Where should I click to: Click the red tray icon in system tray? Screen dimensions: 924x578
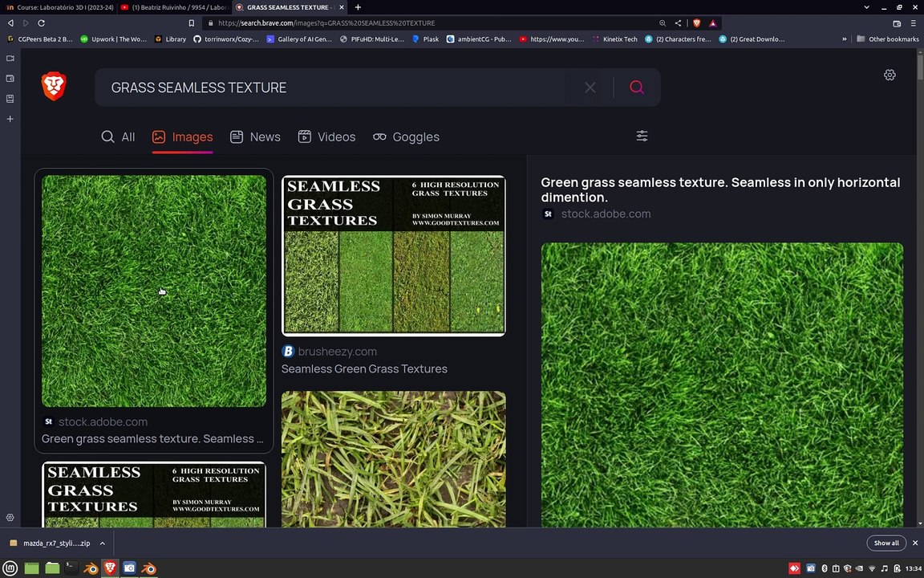(x=794, y=568)
